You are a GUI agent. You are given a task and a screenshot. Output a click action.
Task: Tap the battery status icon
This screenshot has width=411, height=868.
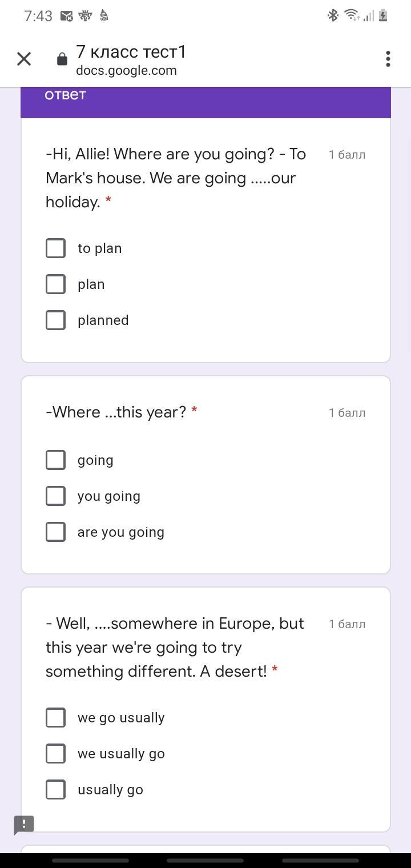click(x=383, y=15)
